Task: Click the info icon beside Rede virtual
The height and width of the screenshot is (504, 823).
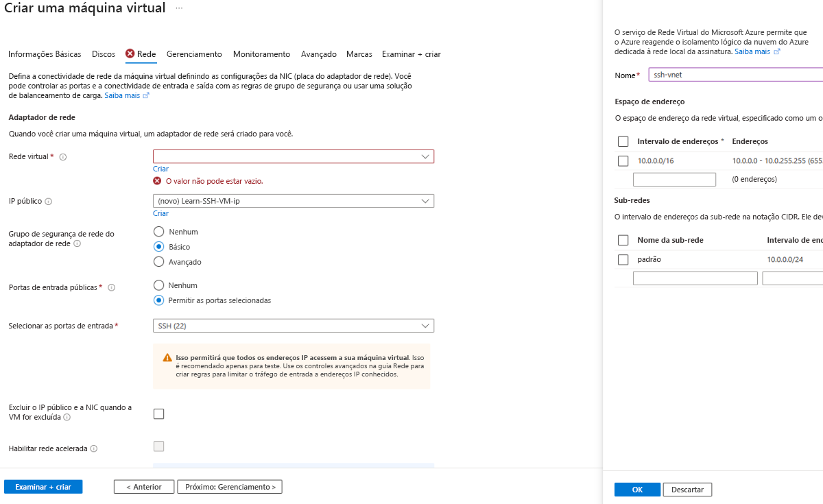Action: [63, 156]
